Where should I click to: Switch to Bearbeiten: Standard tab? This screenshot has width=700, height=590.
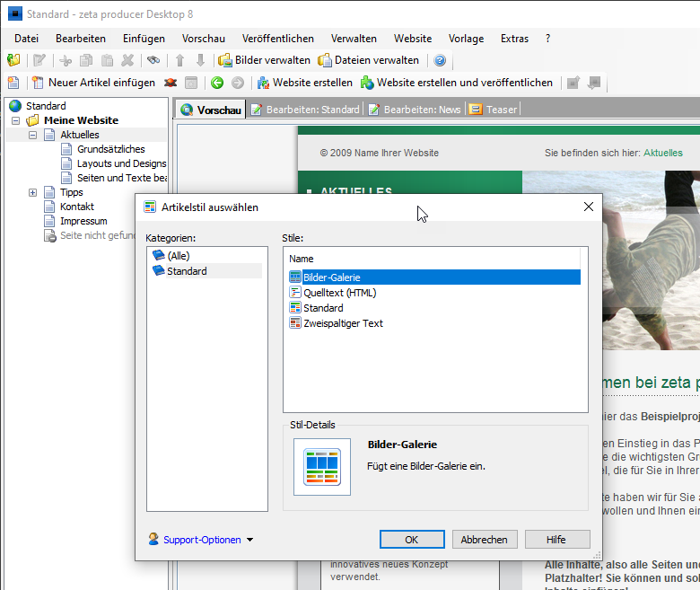click(305, 110)
